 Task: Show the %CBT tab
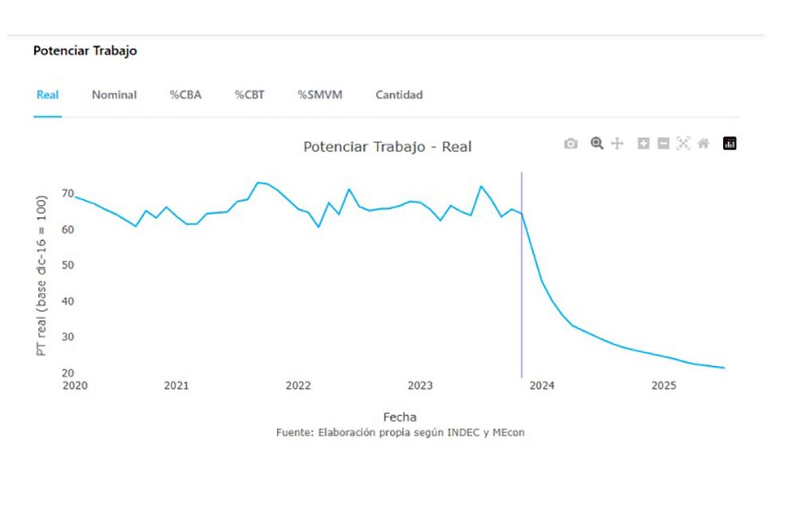pyautogui.click(x=249, y=95)
